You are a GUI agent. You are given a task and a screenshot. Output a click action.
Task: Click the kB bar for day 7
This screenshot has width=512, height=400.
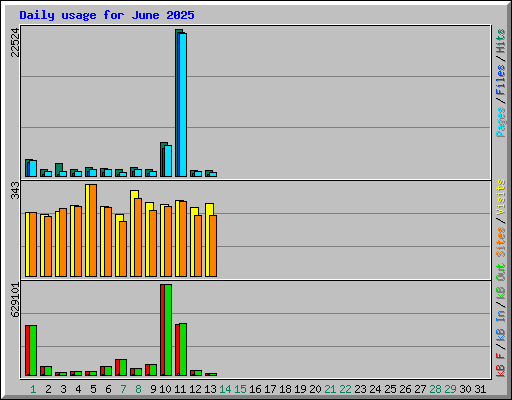coord(121,368)
